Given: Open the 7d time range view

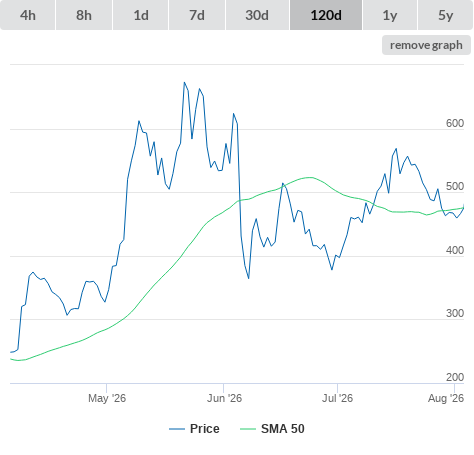Looking at the screenshot, I should pyautogui.click(x=197, y=15).
